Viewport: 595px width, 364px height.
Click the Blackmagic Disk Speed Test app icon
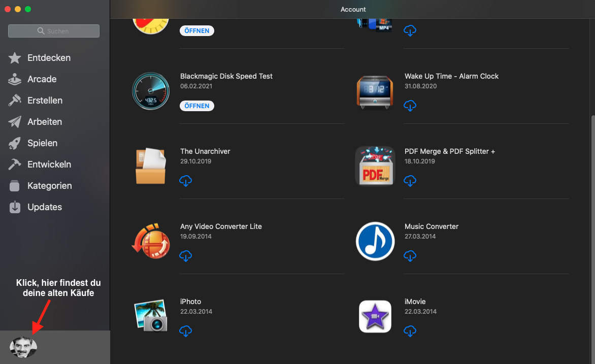tap(151, 91)
